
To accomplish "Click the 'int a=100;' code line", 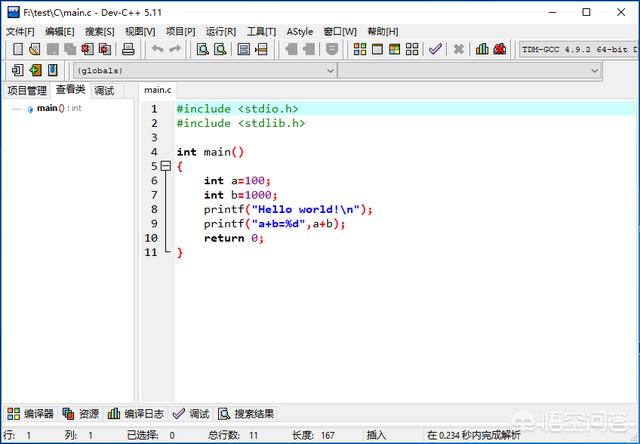I will [x=237, y=180].
